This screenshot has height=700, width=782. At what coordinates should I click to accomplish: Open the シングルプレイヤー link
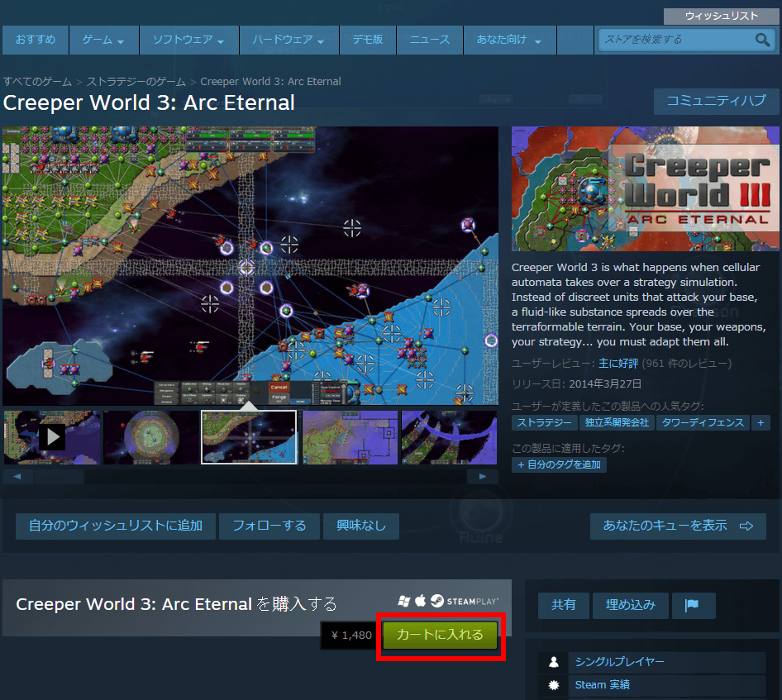click(619, 662)
